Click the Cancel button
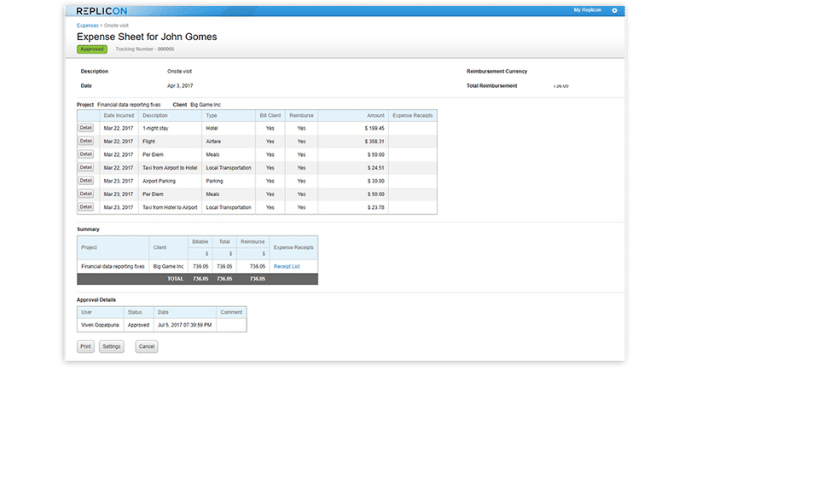Image resolution: width=819 pixels, height=504 pixels. point(146,346)
